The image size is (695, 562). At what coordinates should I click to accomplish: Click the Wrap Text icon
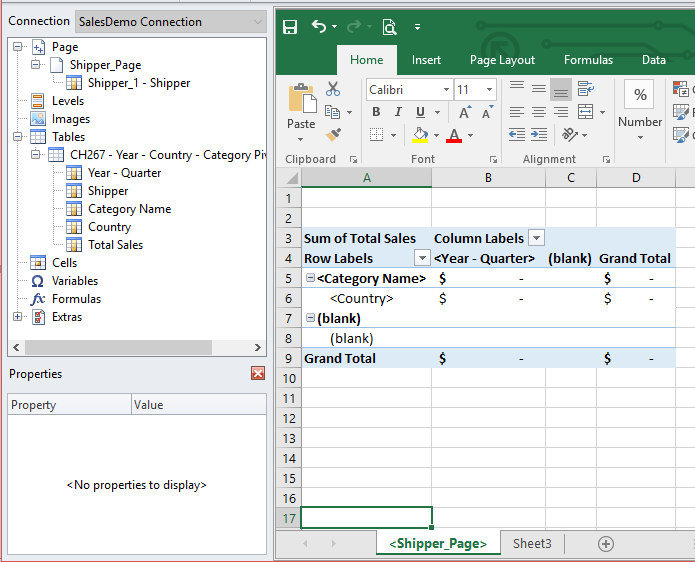[x=585, y=89]
